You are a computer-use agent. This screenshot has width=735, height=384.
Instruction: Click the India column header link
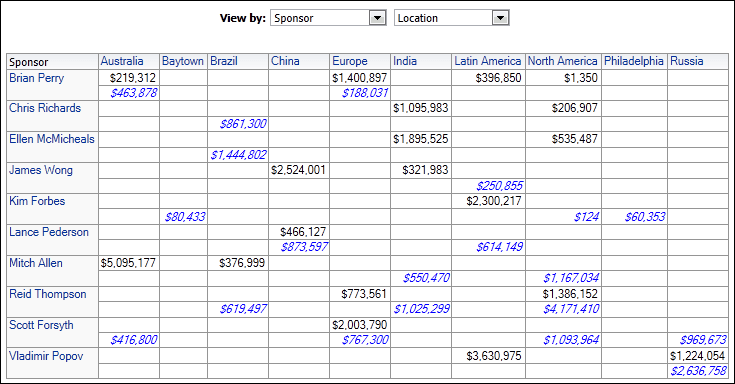[405, 61]
